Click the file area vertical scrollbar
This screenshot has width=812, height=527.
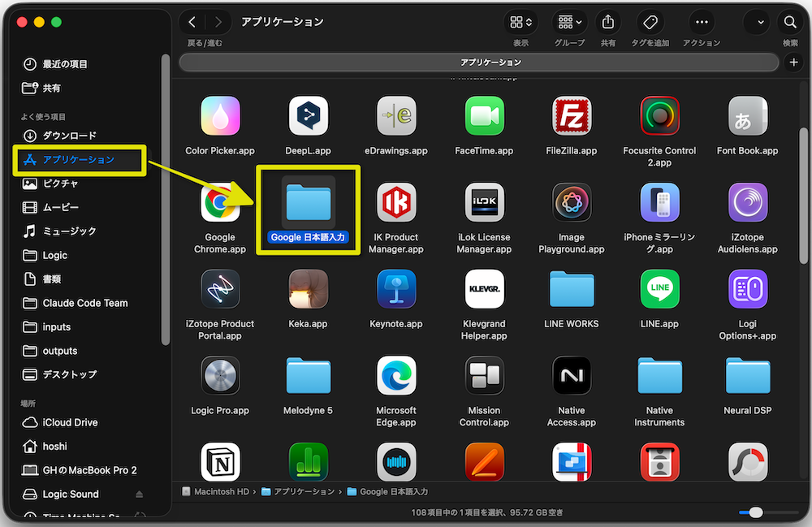[803, 197]
